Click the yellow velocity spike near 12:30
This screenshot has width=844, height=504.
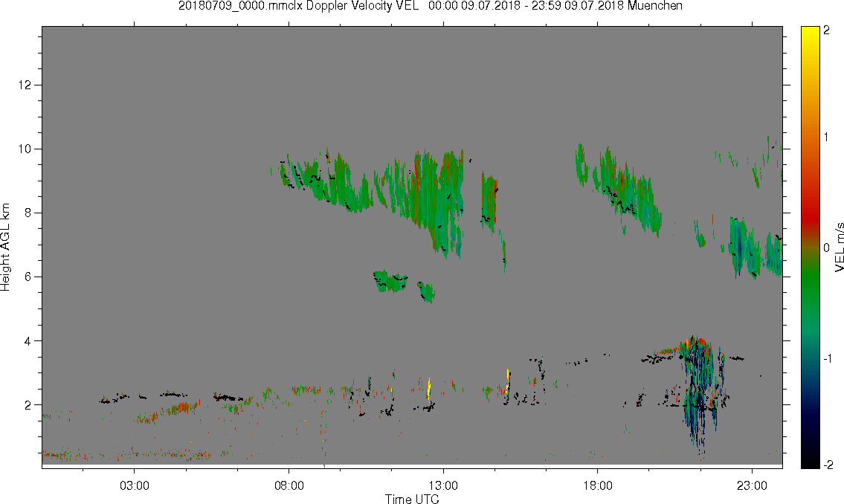click(x=429, y=388)
